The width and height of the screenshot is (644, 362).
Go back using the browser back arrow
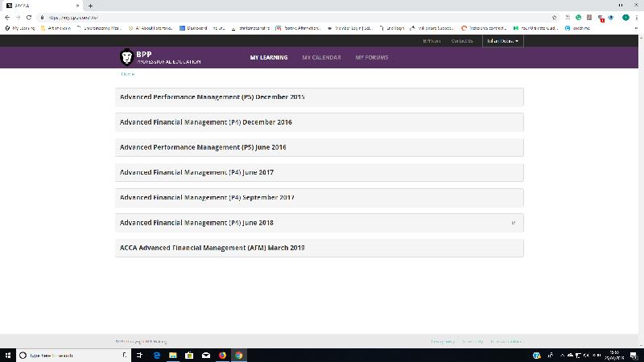[7, 18]
